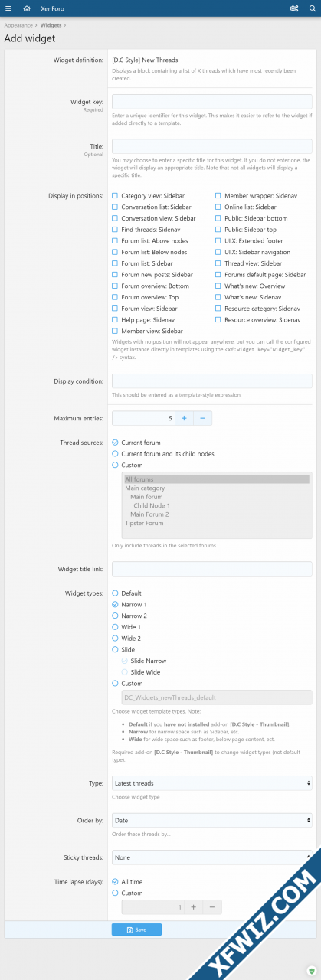Check the Forum list: Sidebar box

click(115, 263)
